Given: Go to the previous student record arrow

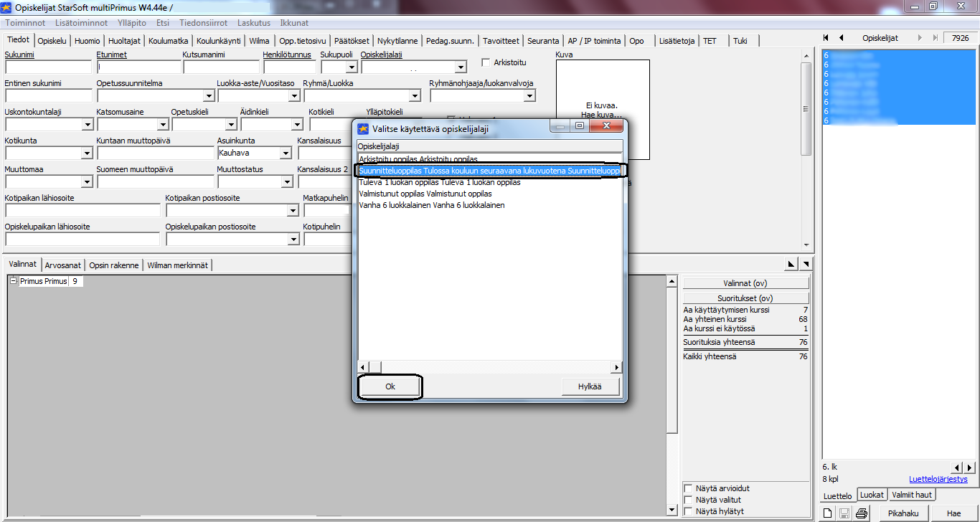Looking at the screenshot, I should point(841,38).
